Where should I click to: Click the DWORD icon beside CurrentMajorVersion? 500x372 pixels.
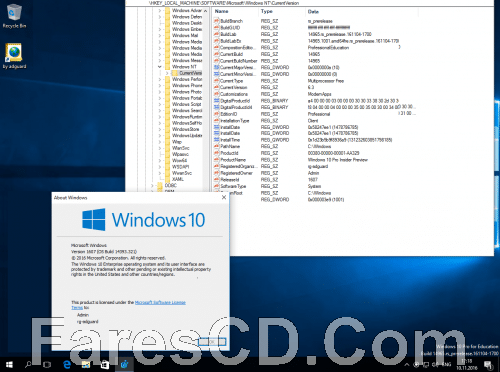[216, 67]
